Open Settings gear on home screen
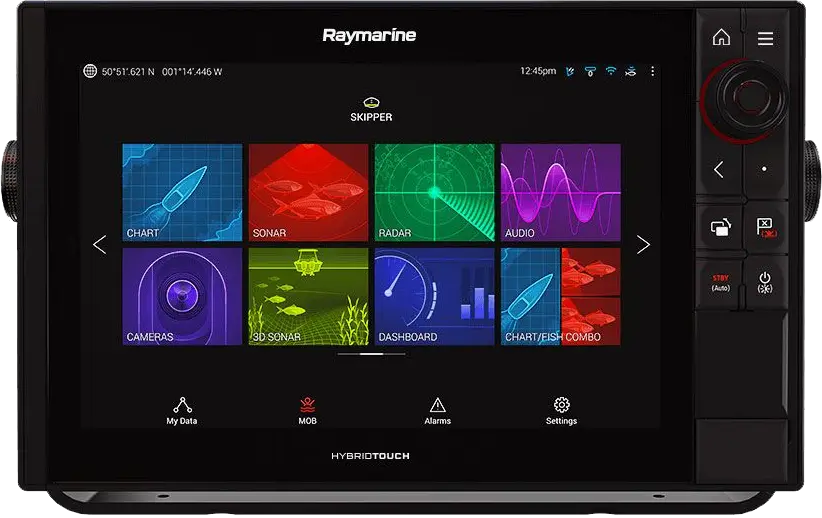The image size is (822, 518). point(561,410)
